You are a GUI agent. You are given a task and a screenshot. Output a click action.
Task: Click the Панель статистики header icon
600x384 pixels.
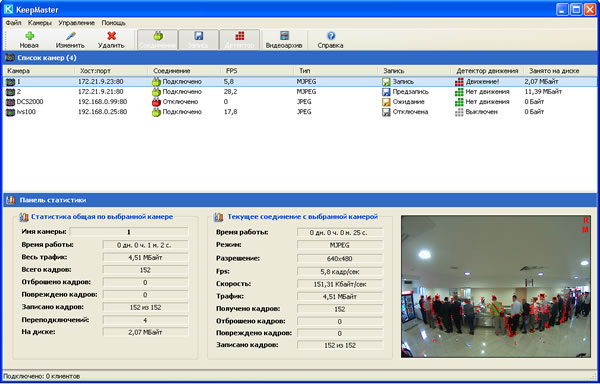coord(11,200)
